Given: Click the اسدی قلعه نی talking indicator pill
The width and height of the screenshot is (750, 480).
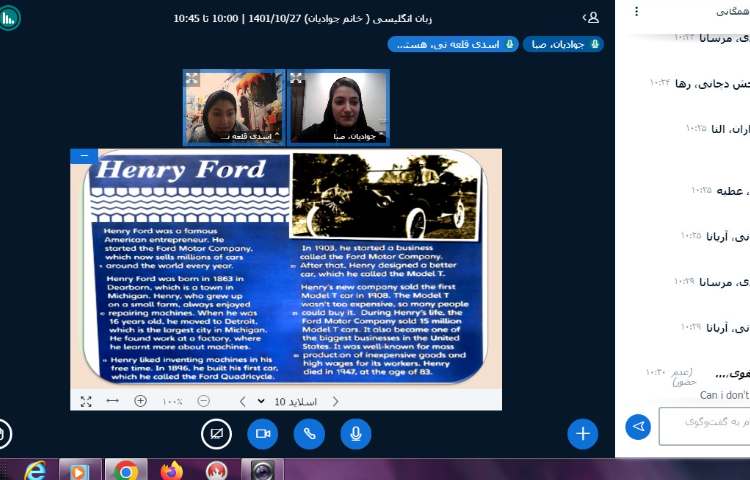Looking at the screenshot, I should [453, 44].
